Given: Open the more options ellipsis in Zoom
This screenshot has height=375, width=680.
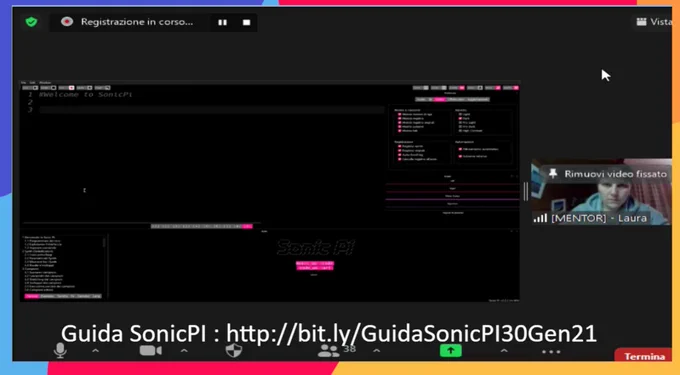Looking at the screenshot, I should [551, 351].
